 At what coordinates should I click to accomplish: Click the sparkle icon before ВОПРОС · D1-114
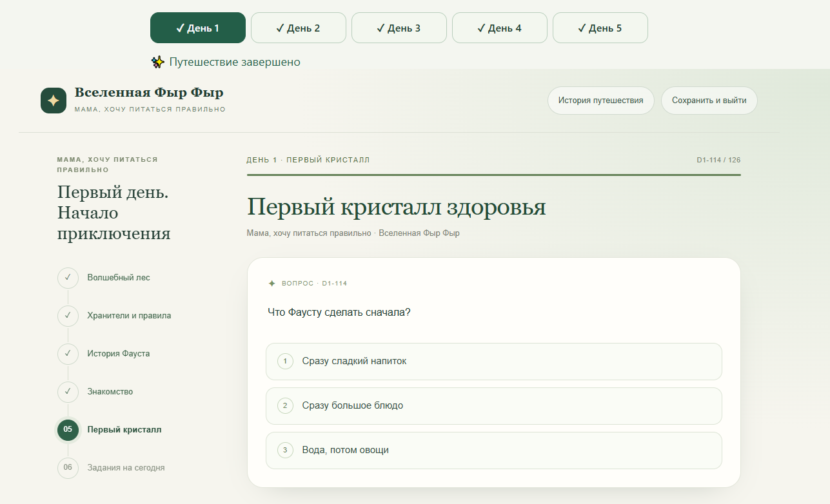pyautogui.click(x=272, y=284)
